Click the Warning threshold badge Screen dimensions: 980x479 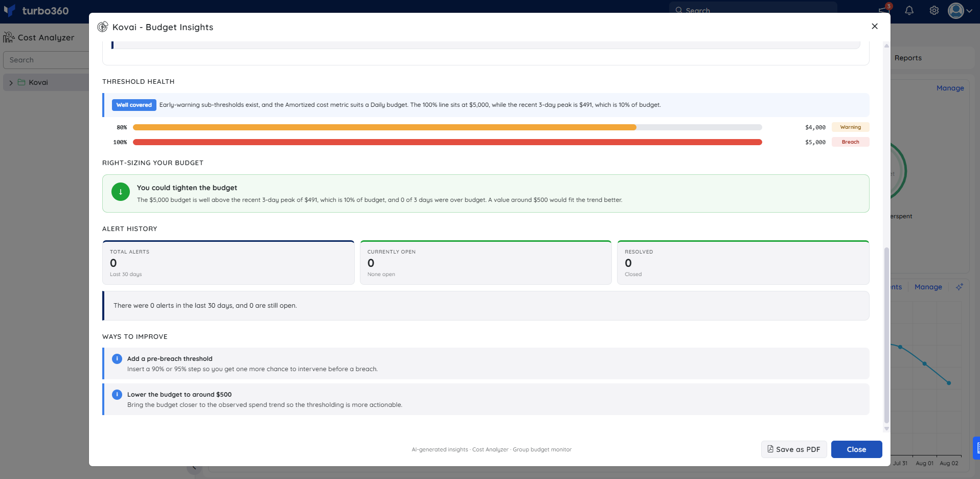tap(850, 127)
